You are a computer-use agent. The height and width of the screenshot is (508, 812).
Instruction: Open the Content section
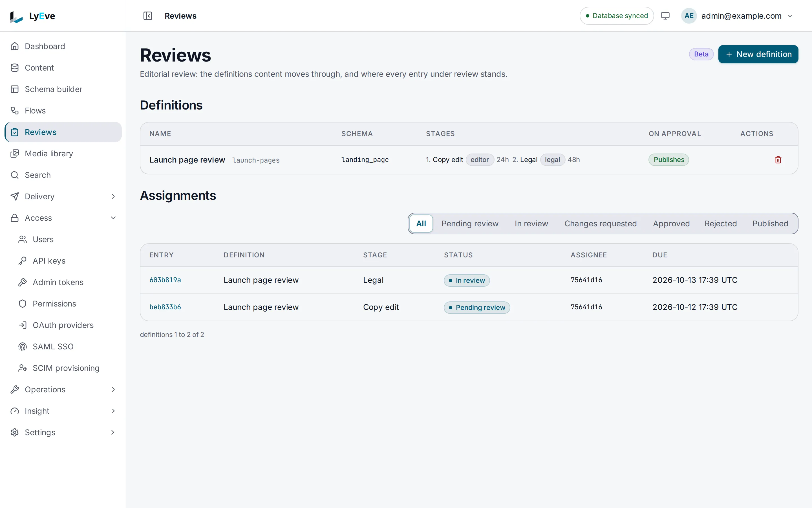tap(63, 68)
